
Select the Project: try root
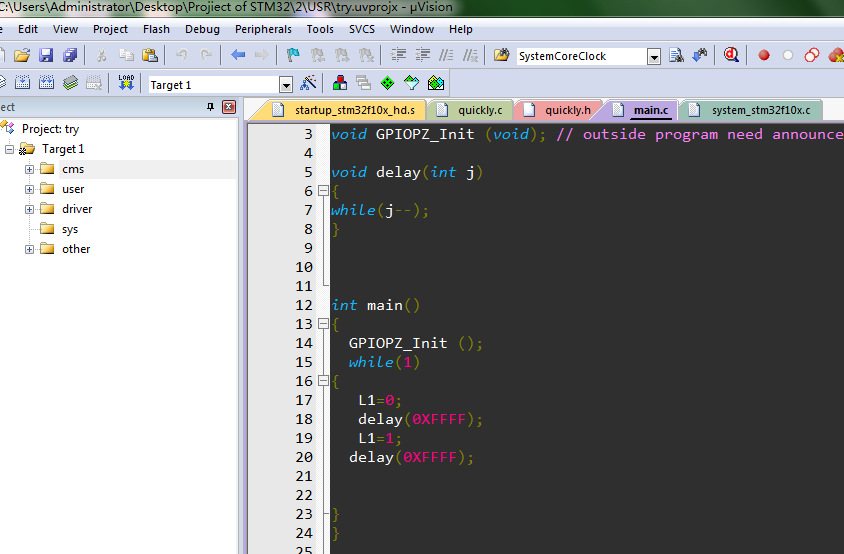(x=50, y=129)
